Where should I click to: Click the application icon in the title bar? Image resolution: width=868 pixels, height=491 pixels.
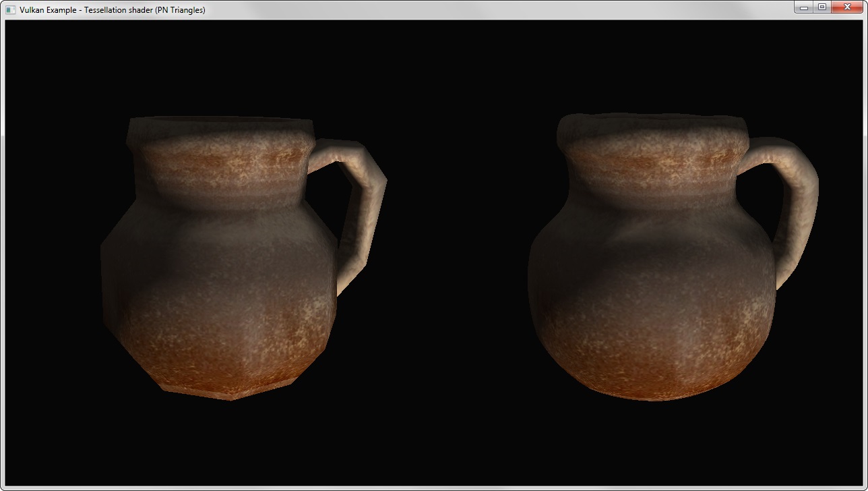pos(10,10)
